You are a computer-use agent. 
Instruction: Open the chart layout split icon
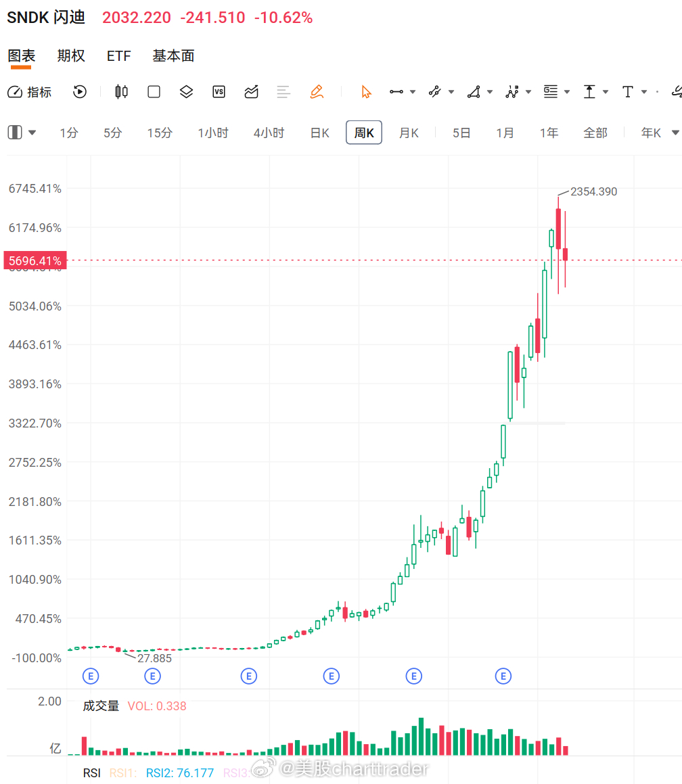(x=15, y=133)
